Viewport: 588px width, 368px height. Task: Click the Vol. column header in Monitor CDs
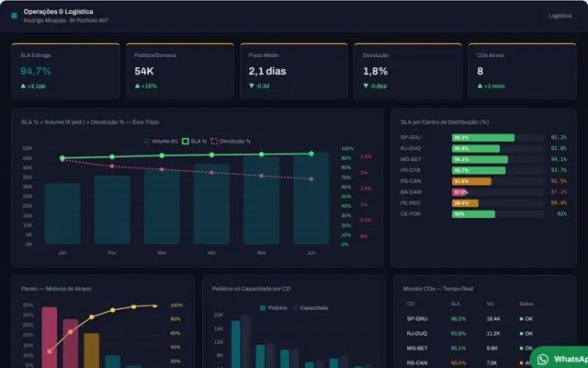pos(490,304)
